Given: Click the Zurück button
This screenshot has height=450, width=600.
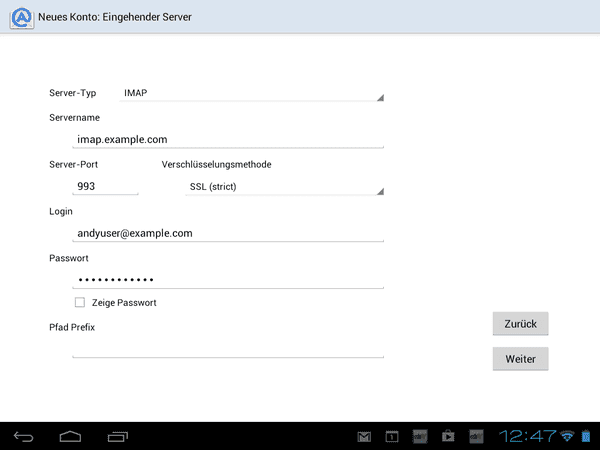Looking at the screenshot, I should coord(520,324).
